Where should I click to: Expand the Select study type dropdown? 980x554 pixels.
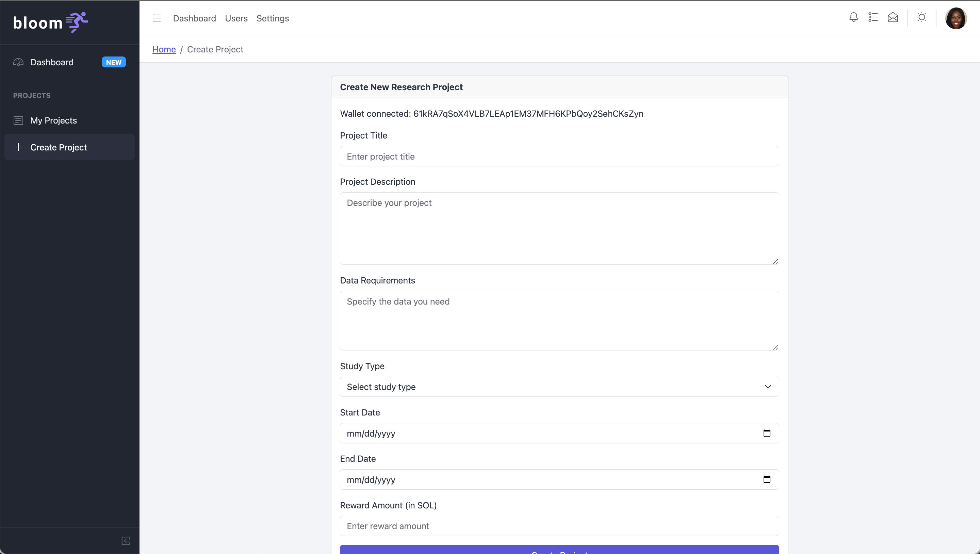click(559, 387)
